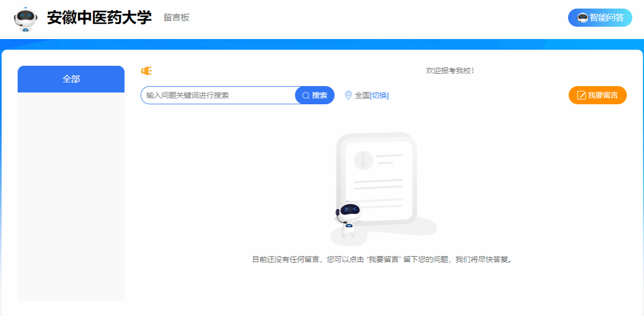Click the 我要留言 button text
This screenshot has width=644, height=316.
click(x=603, y=96)
